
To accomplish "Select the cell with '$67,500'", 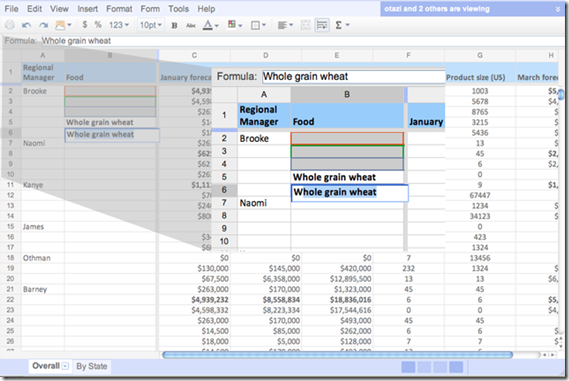I will click(x=194, y=279).
